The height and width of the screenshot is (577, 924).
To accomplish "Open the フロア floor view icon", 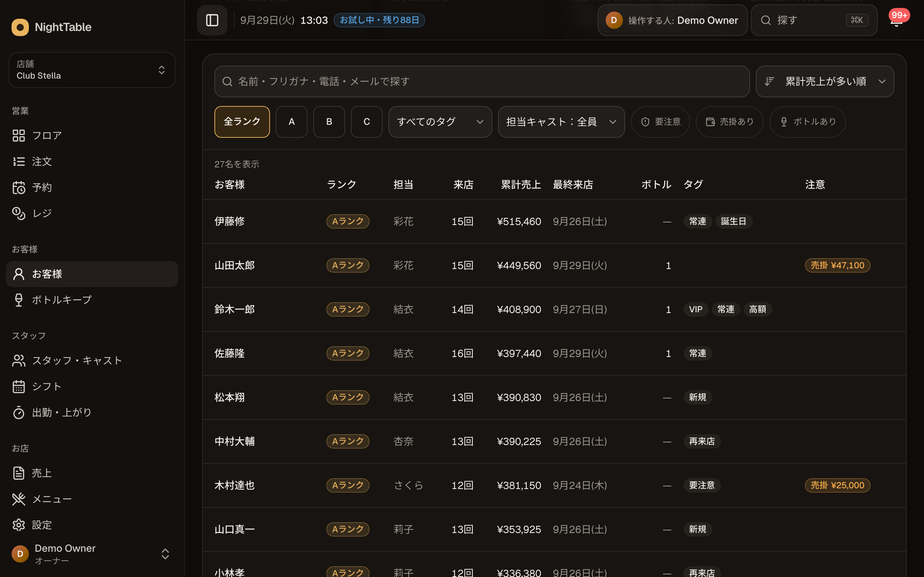I will (19, 136).
